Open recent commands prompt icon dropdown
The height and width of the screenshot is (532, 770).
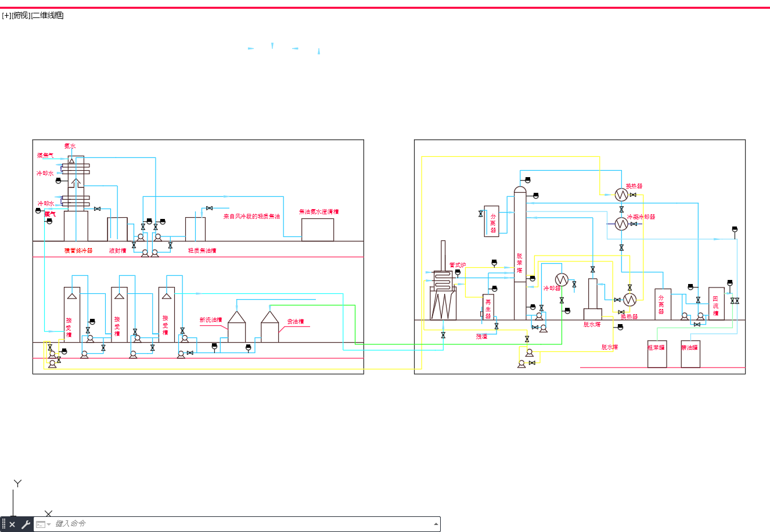(44, 524)
